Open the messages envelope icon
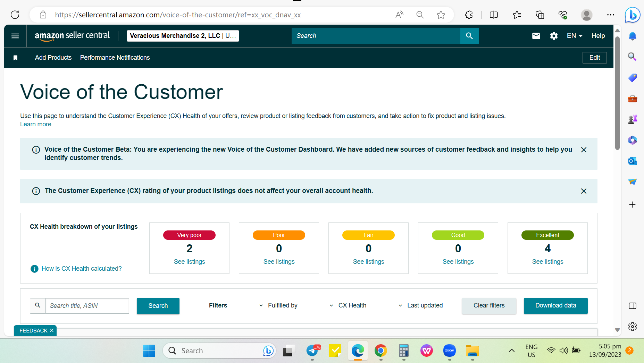The image size is (644, 363). point(536,36)
